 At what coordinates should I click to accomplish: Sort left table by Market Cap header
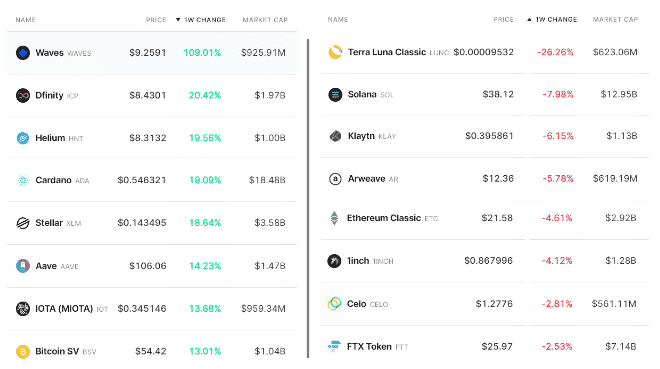pyautogui.click(x=265, y=20)
